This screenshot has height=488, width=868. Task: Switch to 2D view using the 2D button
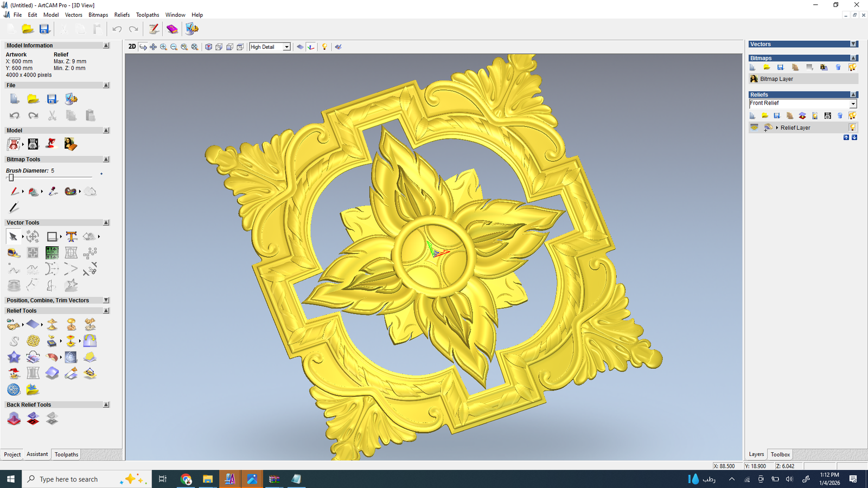pyautogui.click(x=132, y=47)
